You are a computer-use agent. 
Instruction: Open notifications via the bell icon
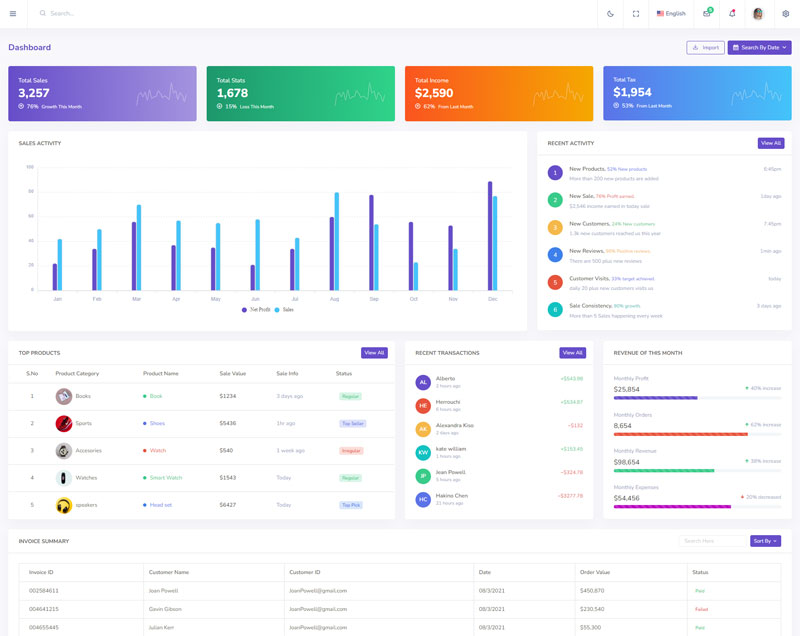tap(732, 13)
